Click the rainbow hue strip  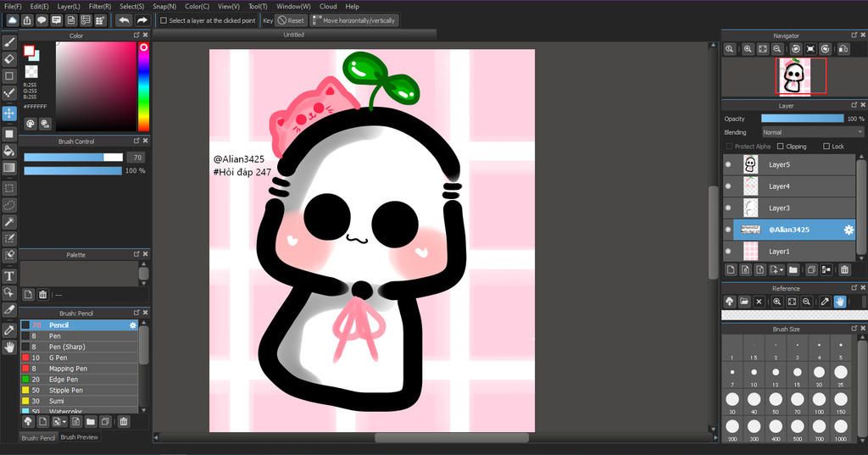[x=143, y=86]
